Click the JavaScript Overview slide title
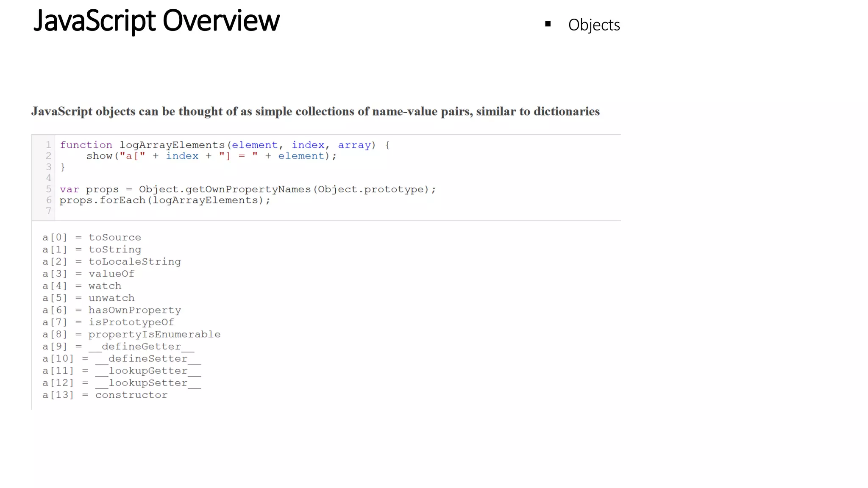Image resolution: width=868 pixels, height=488 pixels. point(156,21)
